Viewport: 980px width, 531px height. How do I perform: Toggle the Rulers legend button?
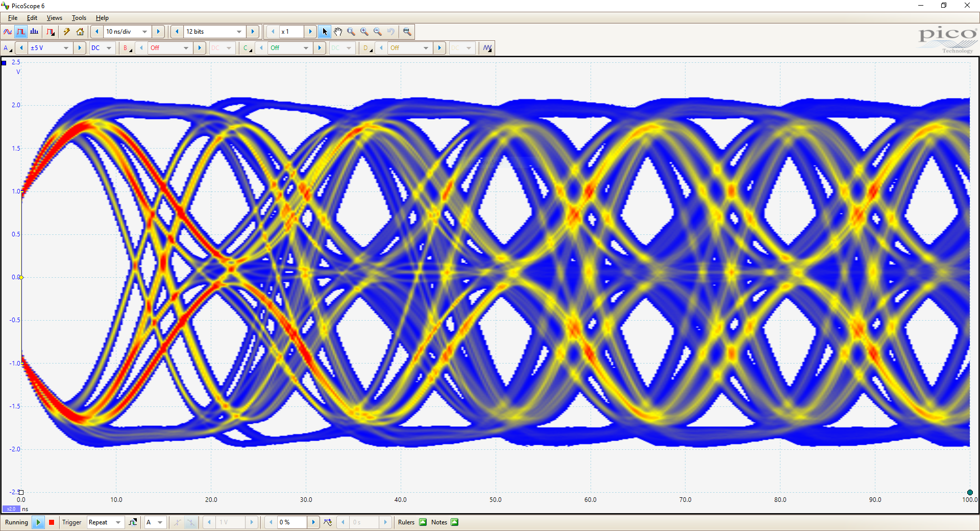(x=423, y=522)
